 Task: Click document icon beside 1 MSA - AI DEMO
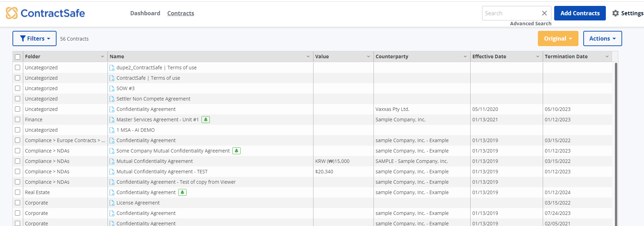[x=112, y=130]
